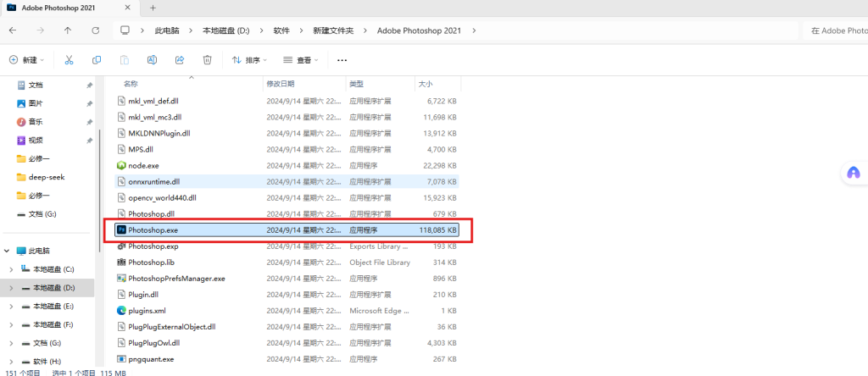Click the Photoshop.lib library file icon
Image resolution: width=868 pixels, height=376 pixels.
pyautogui.click(x=122, y=262)
